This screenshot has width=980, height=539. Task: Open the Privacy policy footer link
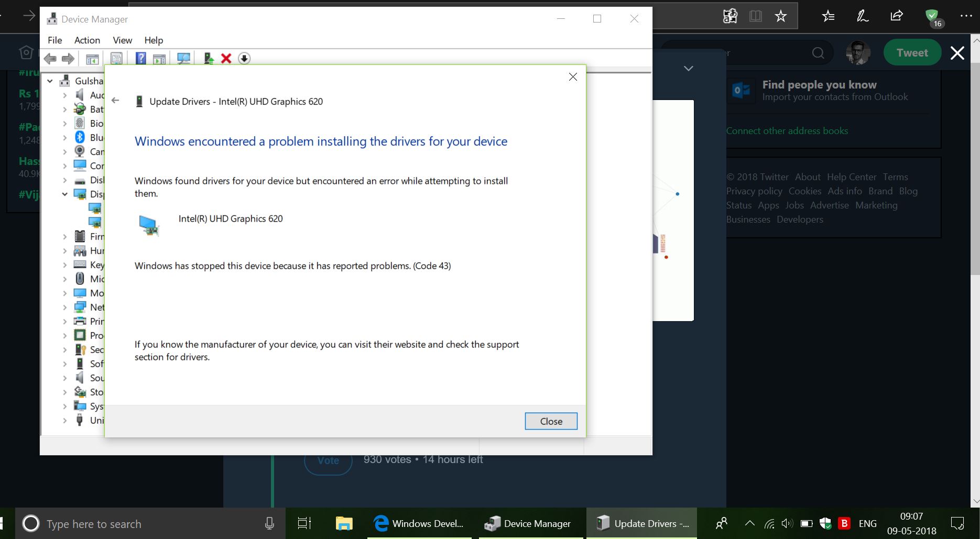click(x=754, y=191)
